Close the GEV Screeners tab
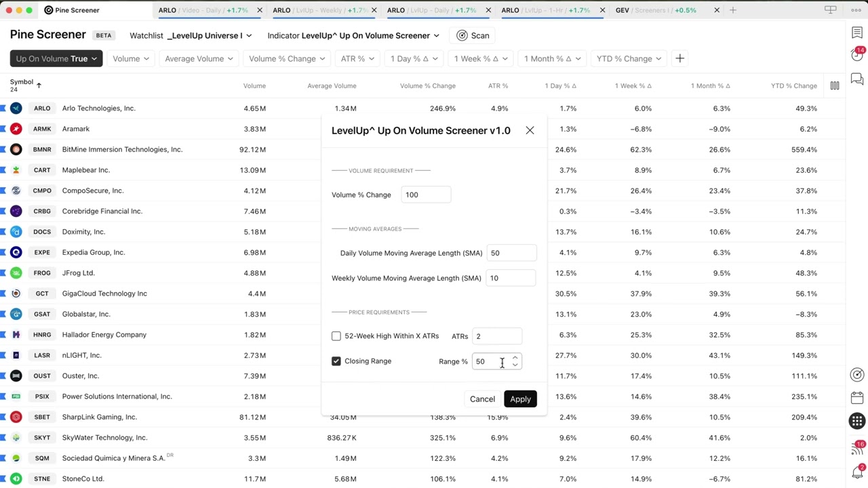Screen dimensions: 868x488 [x=717, y=10]
